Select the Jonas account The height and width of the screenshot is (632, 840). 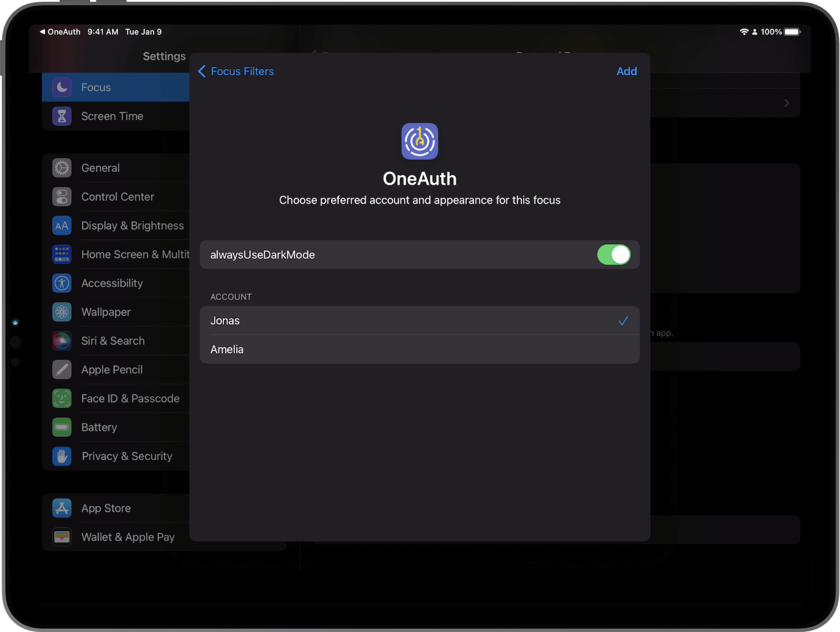(420, 321)
